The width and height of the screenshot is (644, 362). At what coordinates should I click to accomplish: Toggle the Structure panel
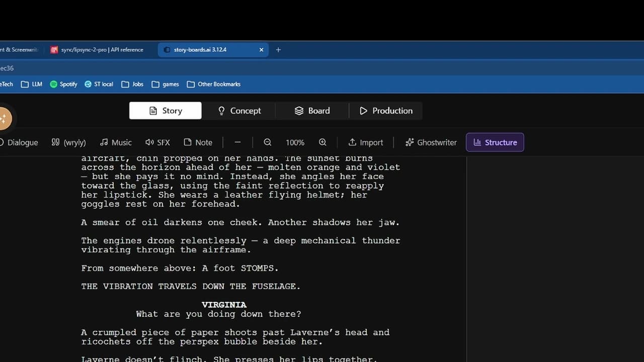coord(495,142)
